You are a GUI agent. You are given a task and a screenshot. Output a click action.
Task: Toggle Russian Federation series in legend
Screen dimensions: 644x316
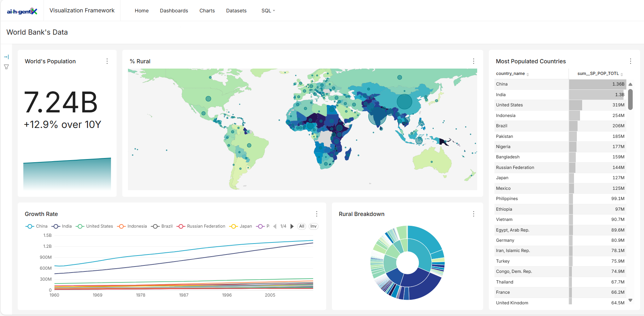pyautogui.click(x=201, y=226)
